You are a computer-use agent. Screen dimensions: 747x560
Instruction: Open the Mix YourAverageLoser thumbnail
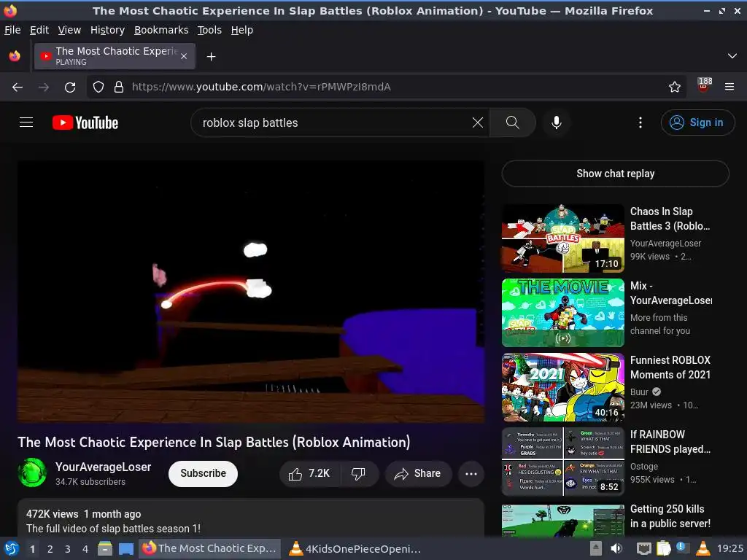tap(562, 313)
